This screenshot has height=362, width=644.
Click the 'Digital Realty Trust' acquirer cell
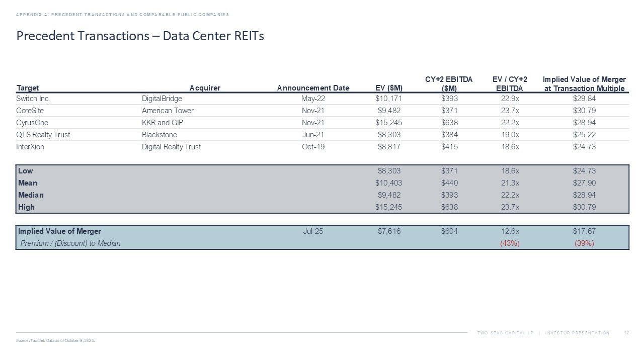pyautogui.click(x=171, y=147)
